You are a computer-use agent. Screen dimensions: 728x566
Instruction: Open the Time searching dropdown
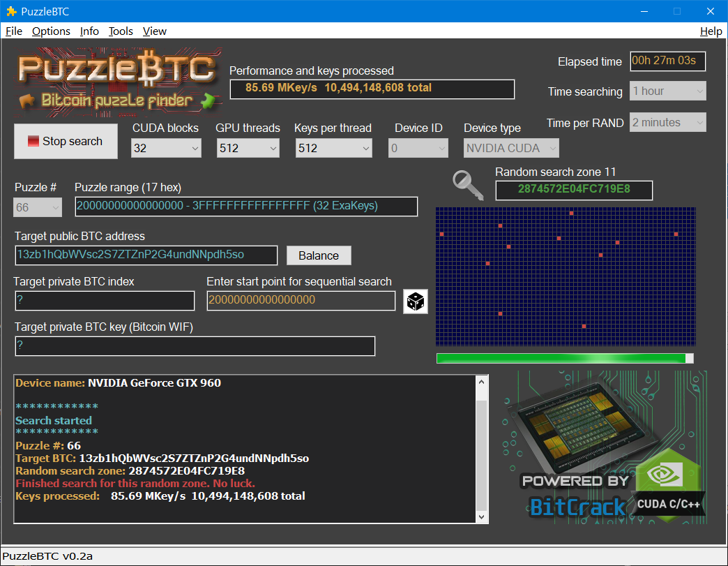point(667,91)
